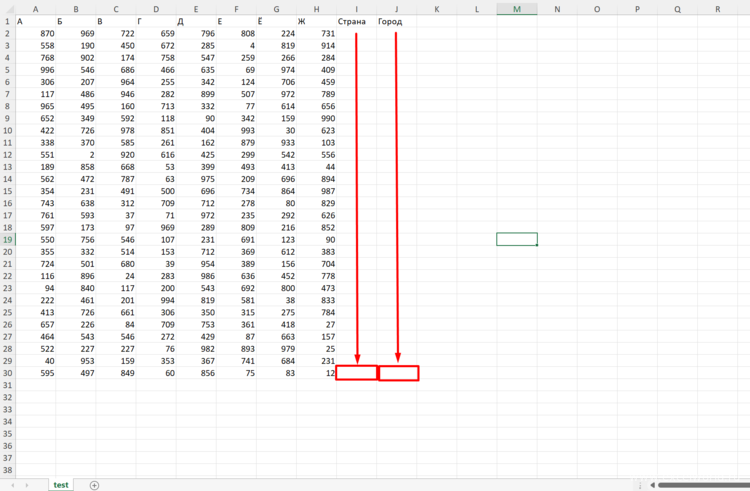Click cell H13 with value 44
Screen dimensions: 750x491
pyautogui.click(x=316, y=167)
